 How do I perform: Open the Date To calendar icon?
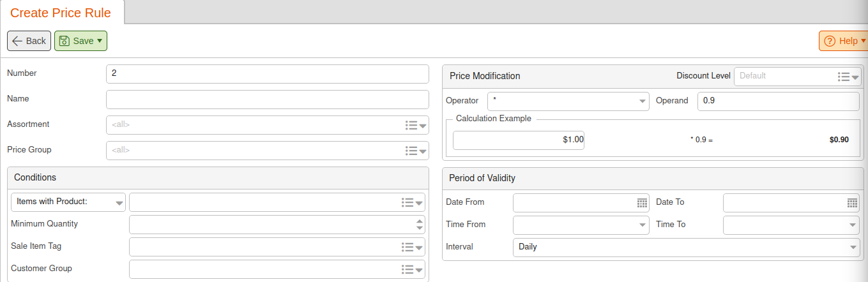[853, 203]
